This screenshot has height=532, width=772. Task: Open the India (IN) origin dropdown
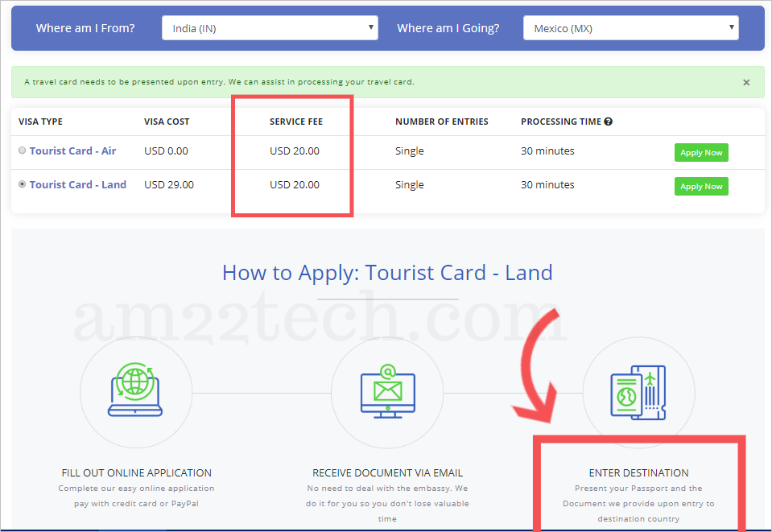[270, 28]
